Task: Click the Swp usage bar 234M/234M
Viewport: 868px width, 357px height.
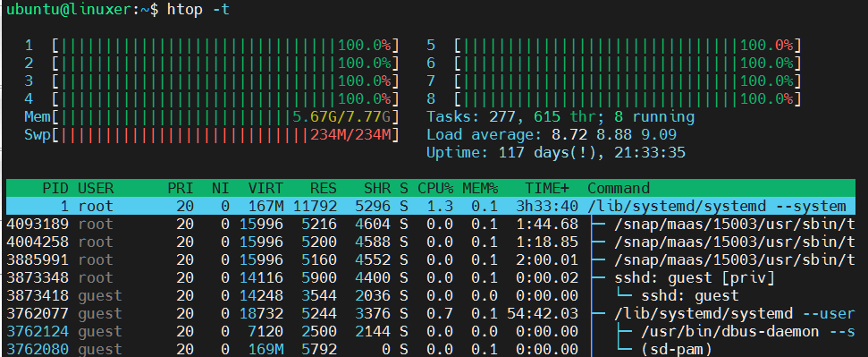Action: click(x=212, y=135)
